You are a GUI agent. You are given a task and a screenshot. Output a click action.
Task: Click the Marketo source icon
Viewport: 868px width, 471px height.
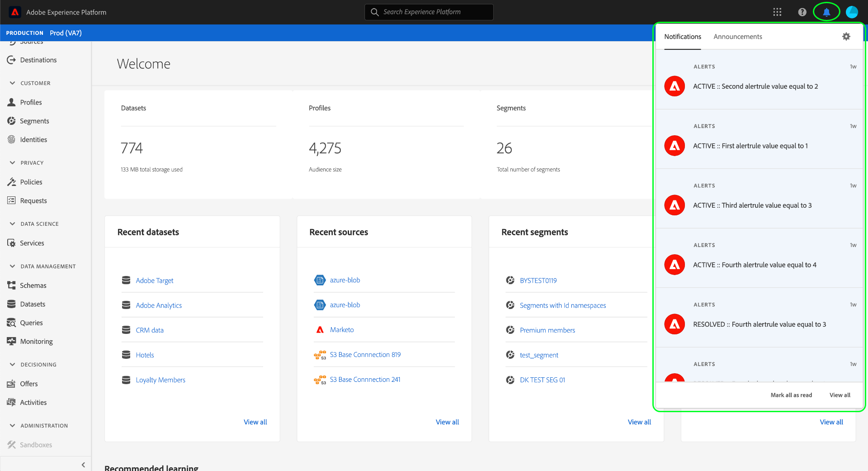point(320,330)
